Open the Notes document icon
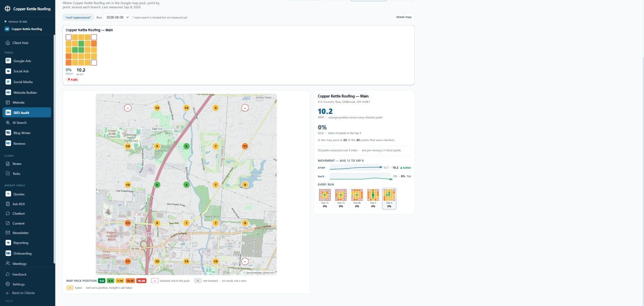 click(8, 164)
